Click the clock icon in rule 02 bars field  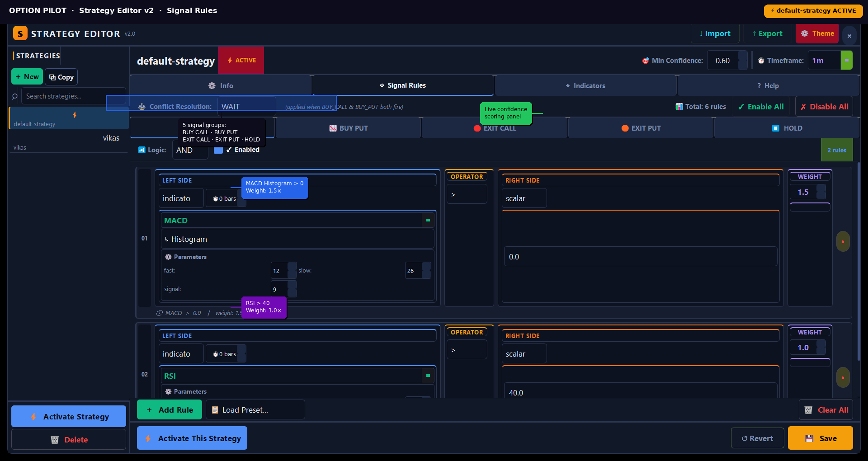coord(216,354)
